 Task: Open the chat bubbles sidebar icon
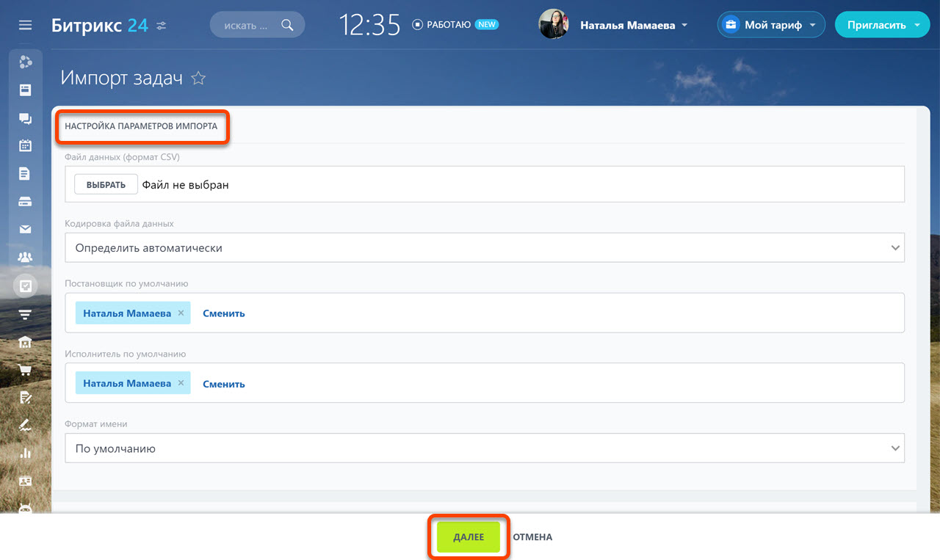click(26, 119)
